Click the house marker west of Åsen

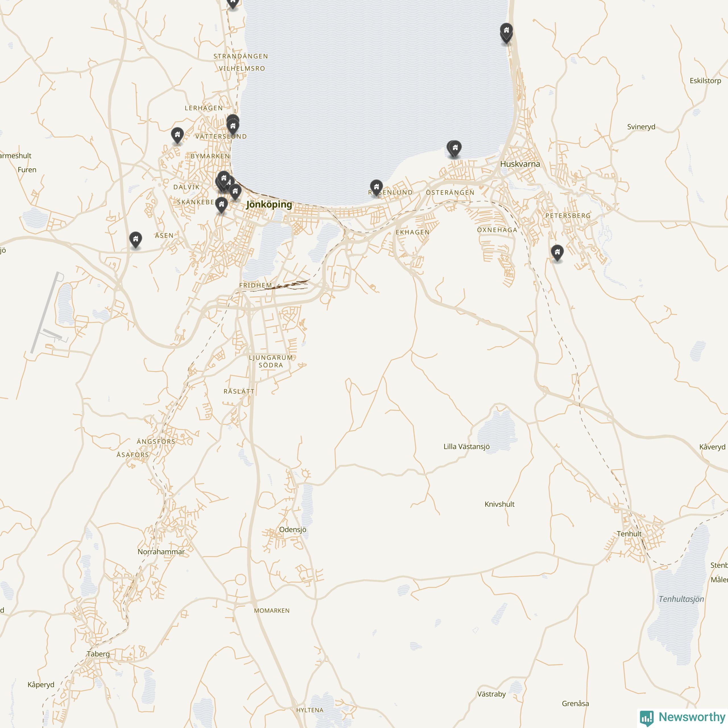click(x=136, y=239)
